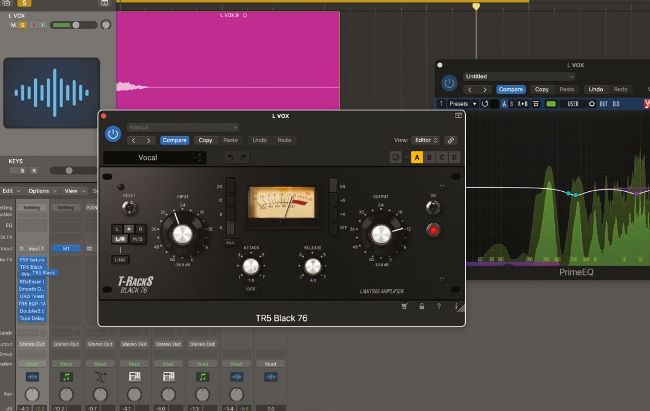Click Copy in the PrimeEQ window
650x411 pixels.
[541, 89]
